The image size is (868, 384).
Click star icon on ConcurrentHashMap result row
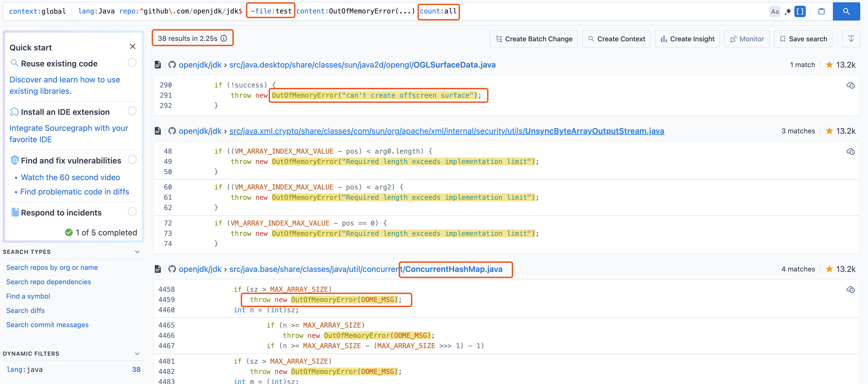pyautogui.click(x=829, y=269)
